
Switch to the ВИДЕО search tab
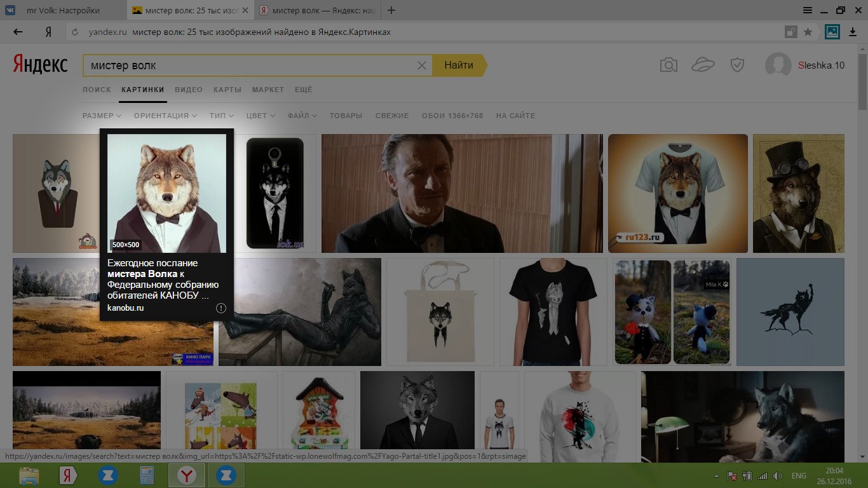point(189,90)
